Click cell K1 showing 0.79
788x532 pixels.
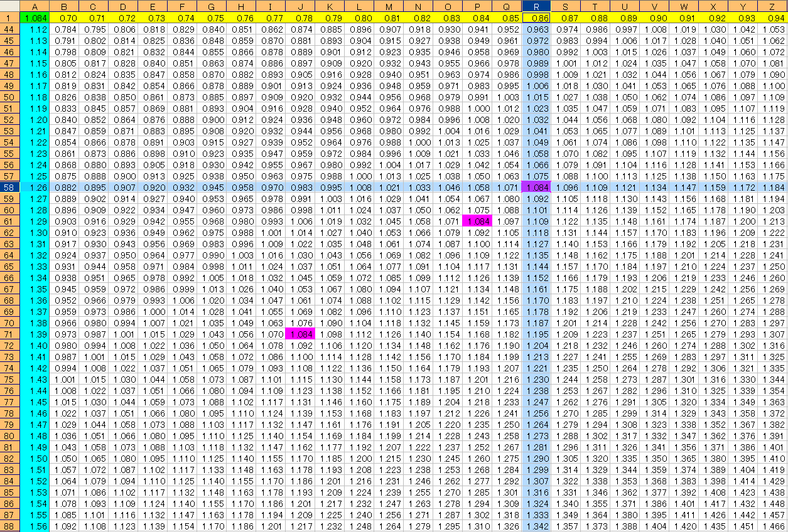(x=330, y=18)
